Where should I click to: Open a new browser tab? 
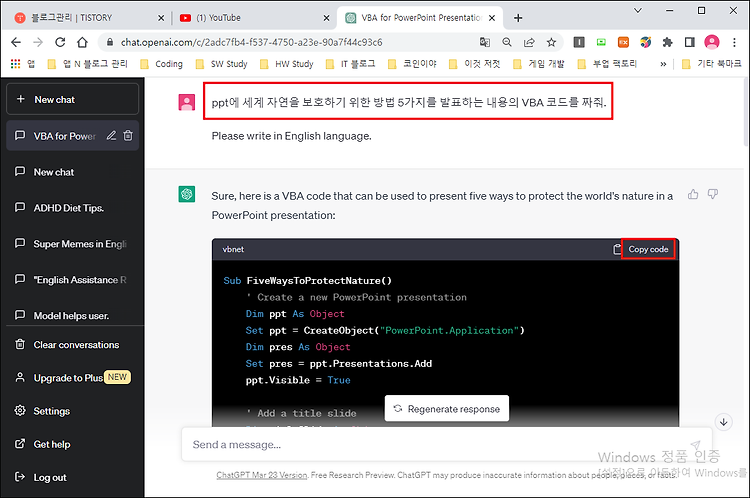tap(518, 18)
